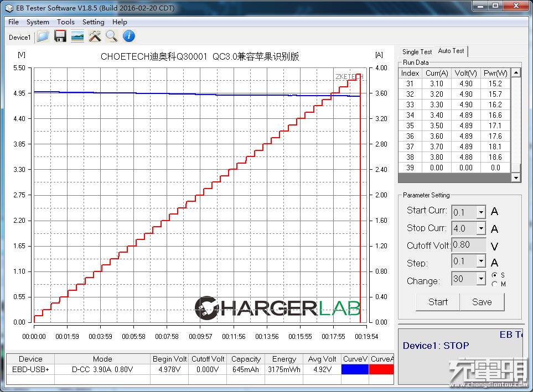Click the Run Data scrollbar up arrow
The width and height of the screenshot is (533, 392).
coord(516,72)
